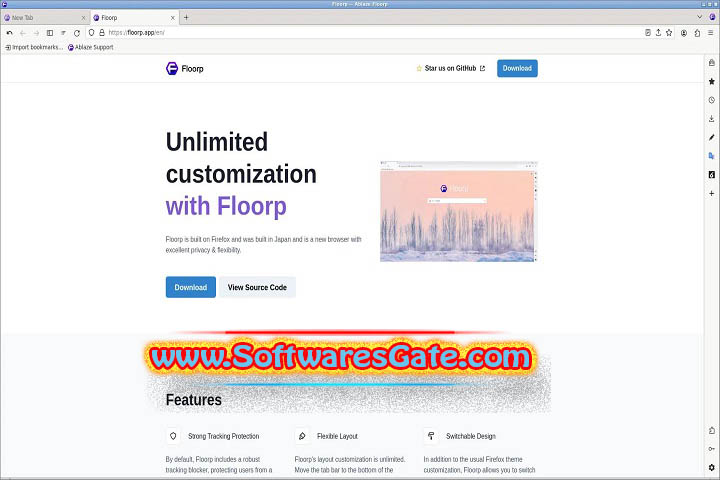This screenshot has width=720, height=480.
Task: Click the window menu icon in title bar
Action: tap(4, 4)
